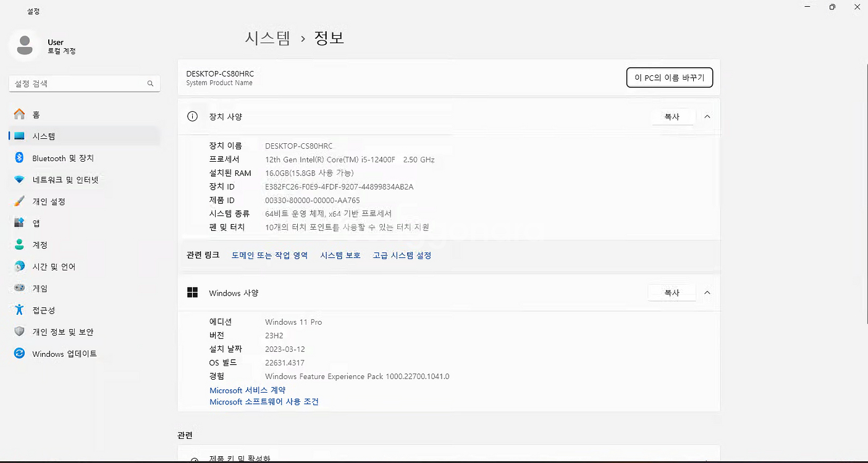Click the Bluetooth icon in sidebar
This screenshot has height=463, width=868.
point(20,158)
